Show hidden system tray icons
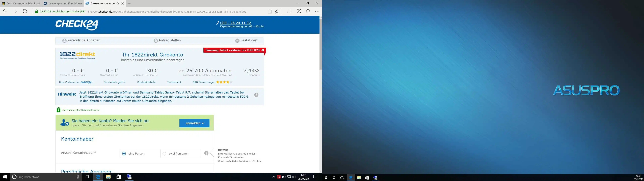Image resolution: width=644 pixels, height=181 pixels. [x=274, y=177]
